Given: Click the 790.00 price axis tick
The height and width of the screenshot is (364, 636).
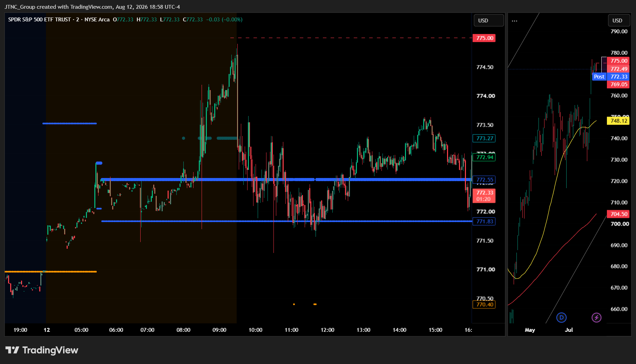Looking at the screenshot, I should click(619, 32).
